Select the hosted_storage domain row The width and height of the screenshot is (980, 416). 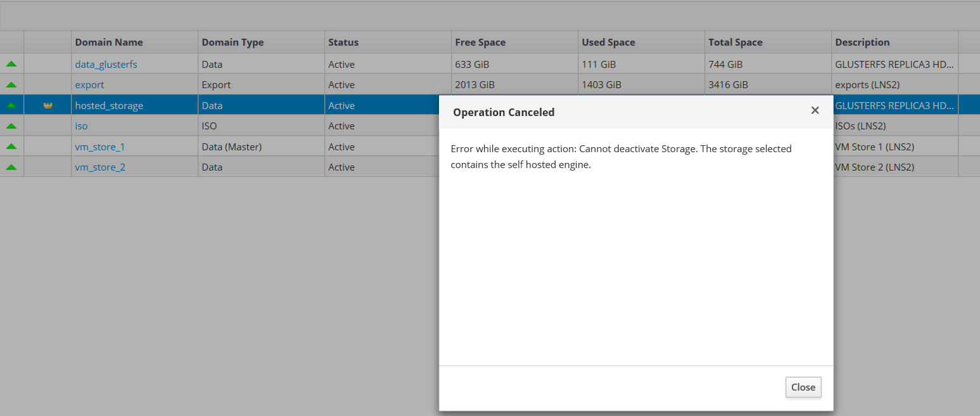(109, 105)
